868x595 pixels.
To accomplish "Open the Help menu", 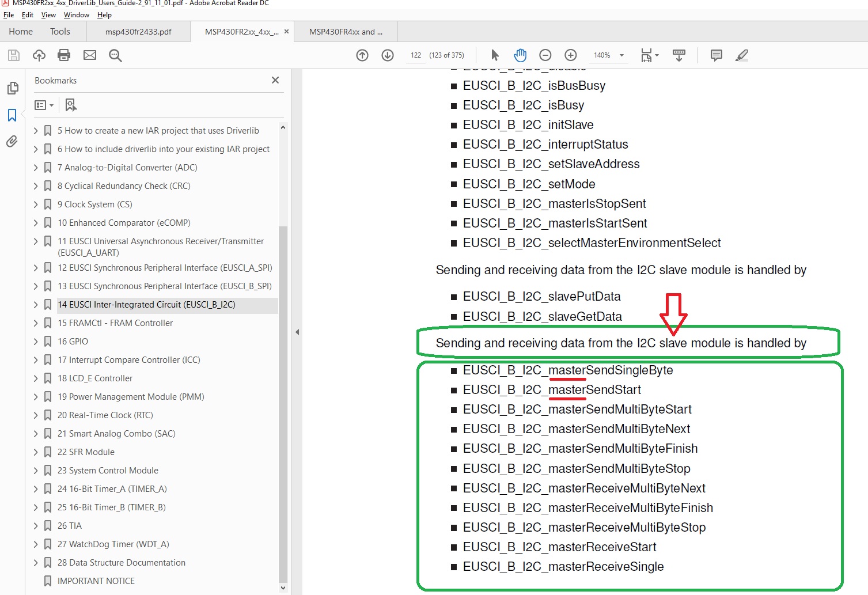I will [104, 15].
